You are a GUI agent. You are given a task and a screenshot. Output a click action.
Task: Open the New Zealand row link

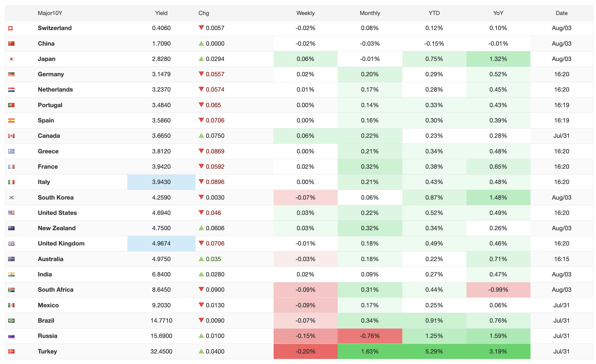coord(57,228)
